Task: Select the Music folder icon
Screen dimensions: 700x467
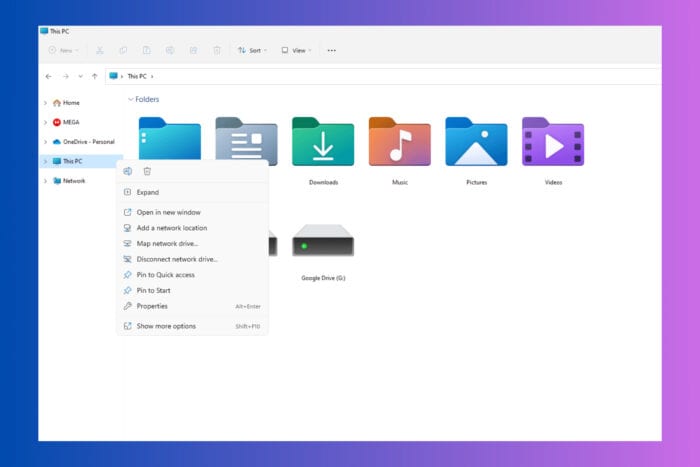Action: click(x=400, y=142)
